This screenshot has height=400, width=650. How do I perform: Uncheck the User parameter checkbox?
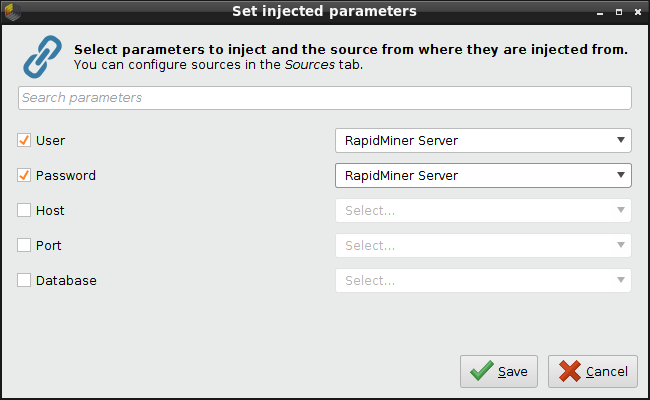coord(24,141)
